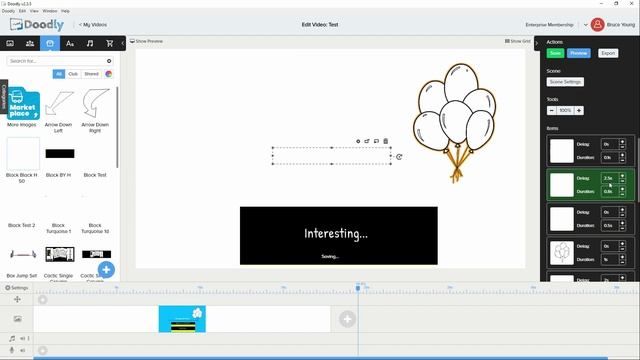The height and width of the screenshot is (360, 640).
Task: Select the Block BY H black asset
Action: [x=60, y=153]
